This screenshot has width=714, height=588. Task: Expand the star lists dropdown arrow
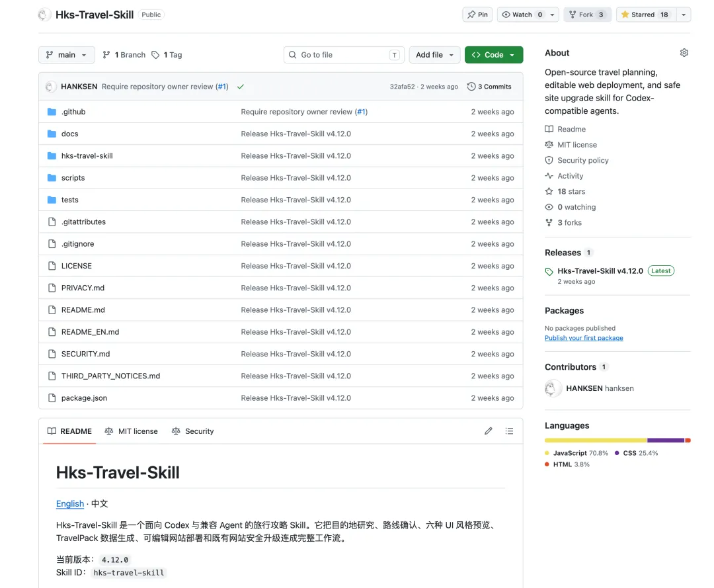click(x=684, y=15)
